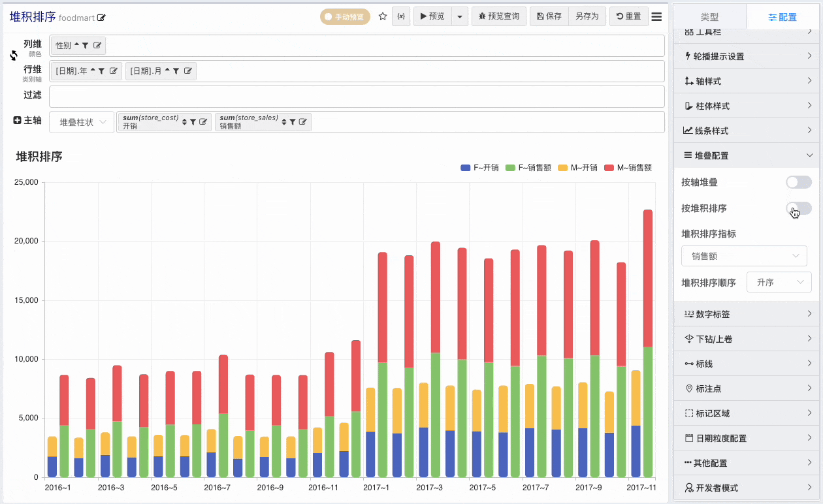Edit the [日期].年 dimension
Viewport: 823px width, 504px height.
tap(114, 71)
